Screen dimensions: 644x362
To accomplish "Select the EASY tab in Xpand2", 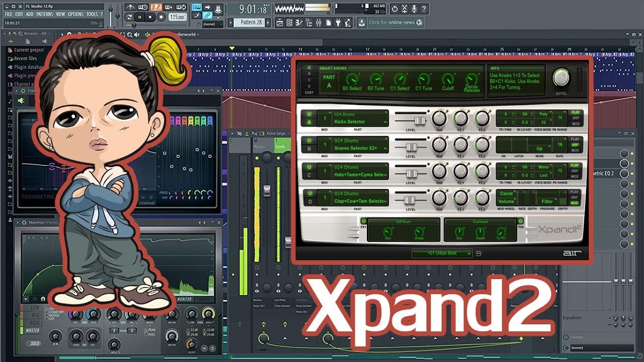I will coord(309,93).
